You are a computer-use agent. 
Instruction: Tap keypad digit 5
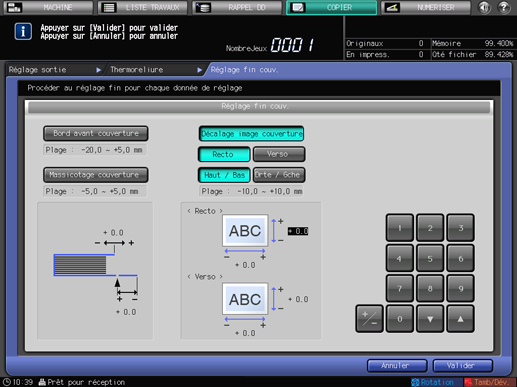tap(430, 258)
